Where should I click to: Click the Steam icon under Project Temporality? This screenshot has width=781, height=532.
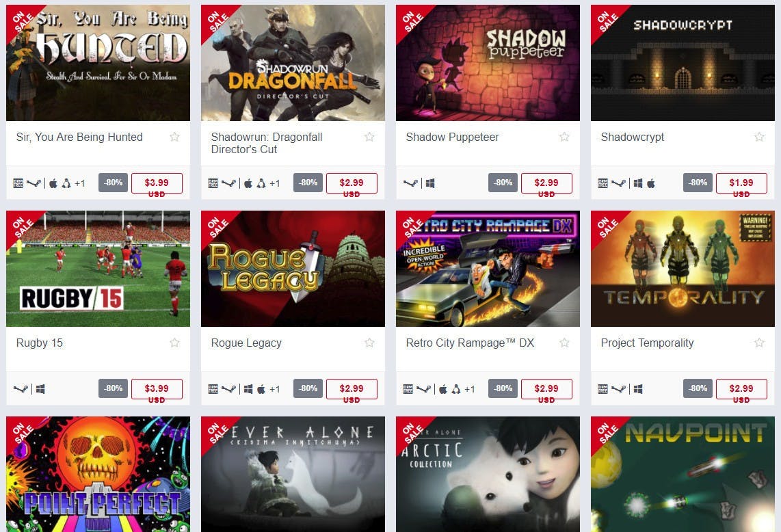(618, 388)
